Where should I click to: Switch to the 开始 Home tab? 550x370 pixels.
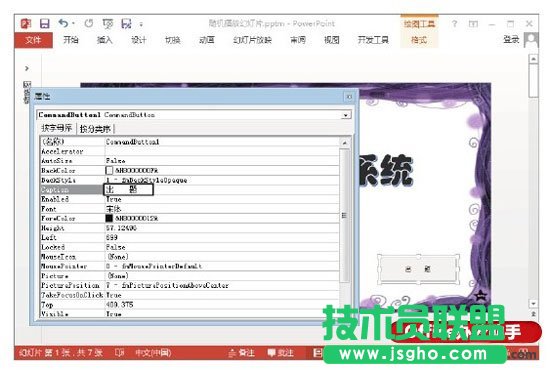71,40
